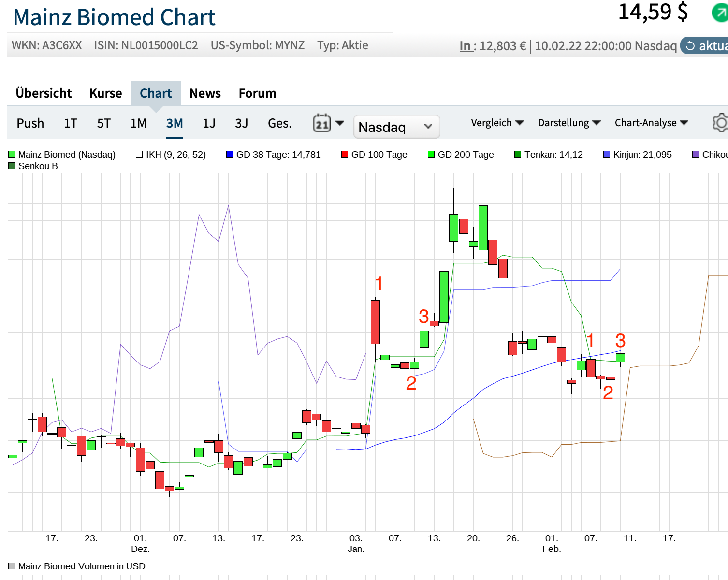The image size is (728, 580).
Task: Toggle IKH (9, 26, 52) indicator checkbox
Action: [x=139, y=155]
